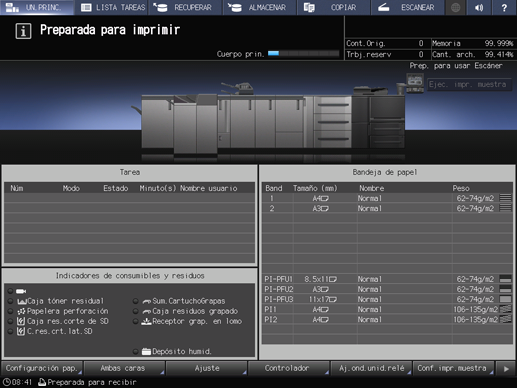
Task: Open the Ambas caras options
Action: pyautogui.click(x=124, y=368)
